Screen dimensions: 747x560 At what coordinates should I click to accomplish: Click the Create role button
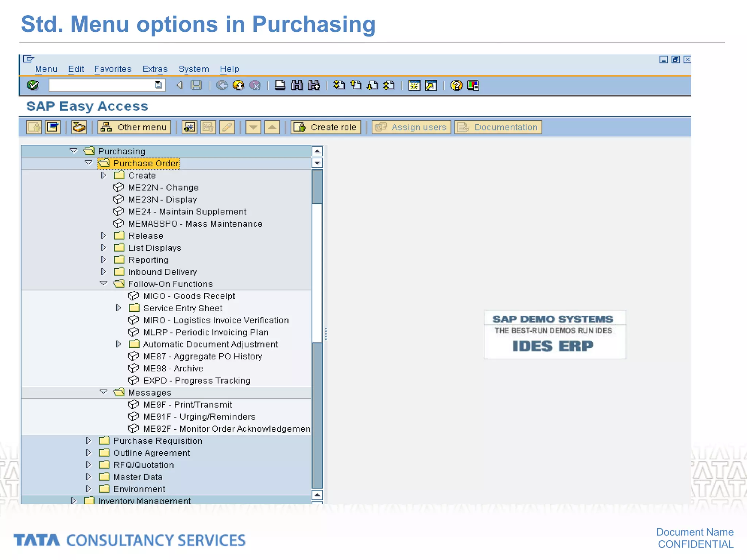tap(326, 127)
